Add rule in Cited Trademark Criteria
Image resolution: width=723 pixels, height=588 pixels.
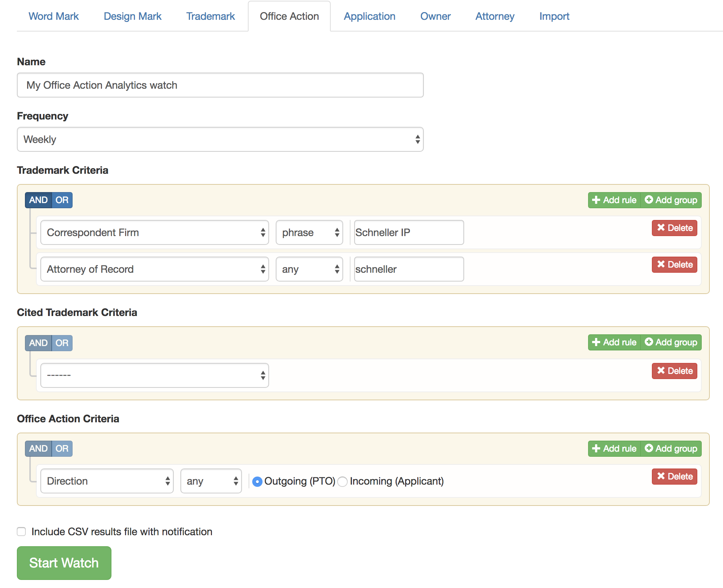coord(614,342)
